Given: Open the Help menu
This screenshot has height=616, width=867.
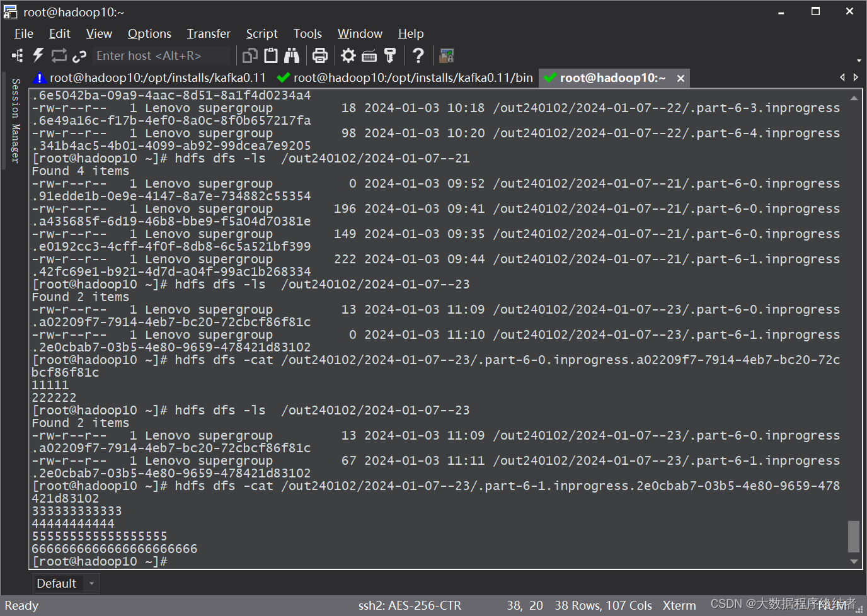Looking at the screenshot, I should 411,33.
